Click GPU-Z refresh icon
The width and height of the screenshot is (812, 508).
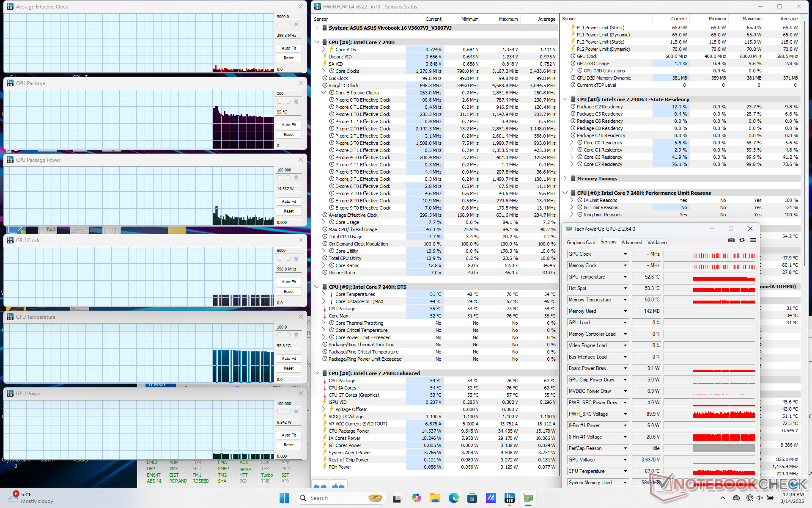[x=742, y=240]
